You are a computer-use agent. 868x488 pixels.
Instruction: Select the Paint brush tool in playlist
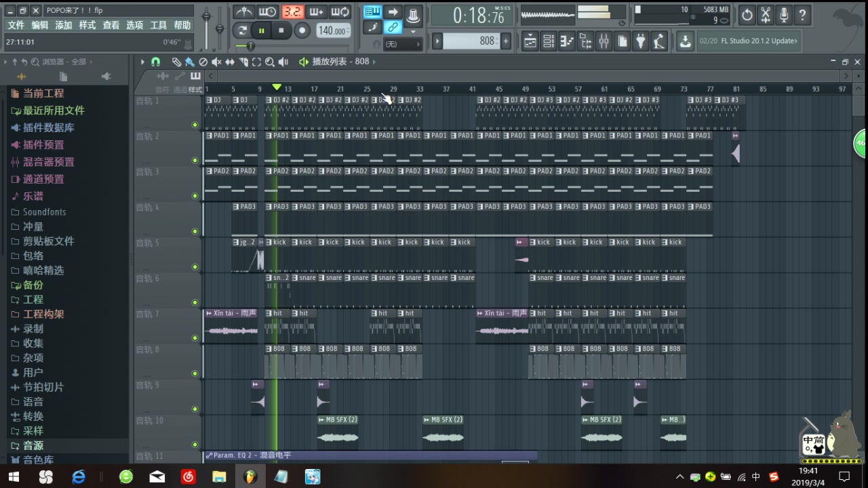click(190, 62)
